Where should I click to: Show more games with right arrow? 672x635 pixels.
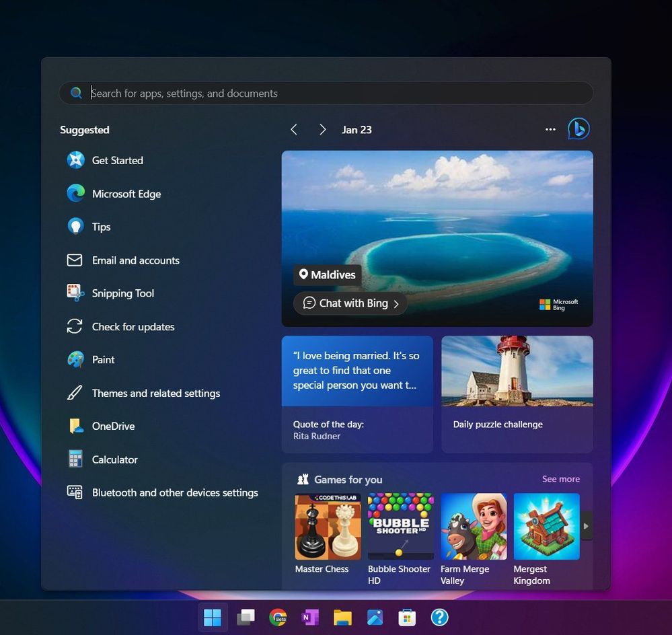point(587,526)
